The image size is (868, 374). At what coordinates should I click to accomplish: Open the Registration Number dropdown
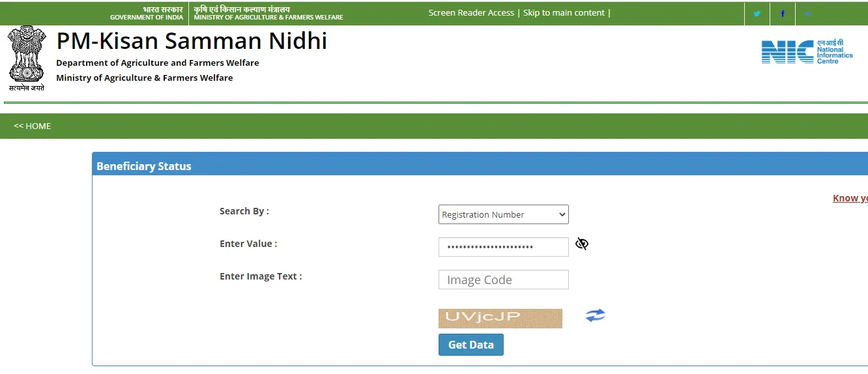tap(504, 214)
